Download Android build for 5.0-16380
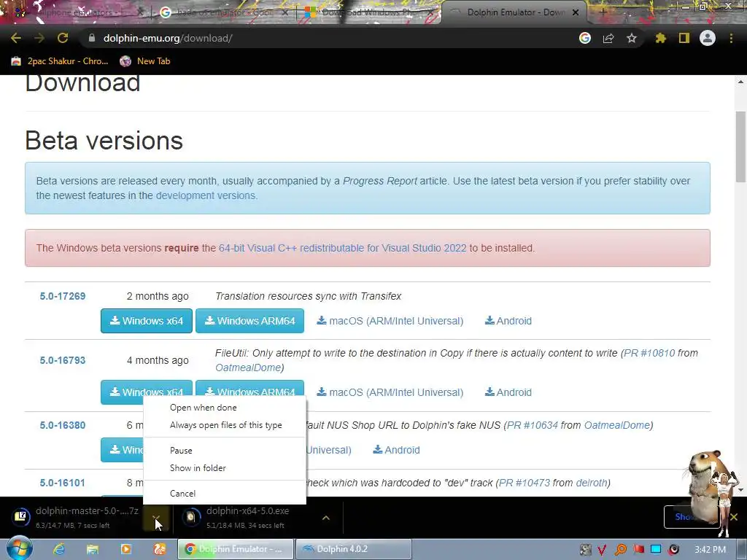The width and height of the screenshot is (747, 560). tap(396, 450)
